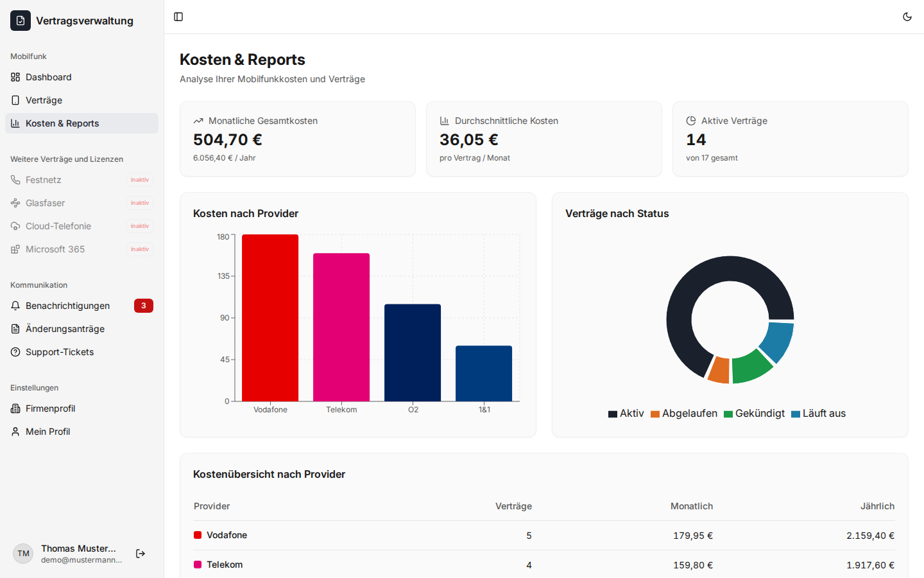Viewport: 924px width, 578px height.
Task: Click the Support-Tickets help icon
Action: (15, 352)
